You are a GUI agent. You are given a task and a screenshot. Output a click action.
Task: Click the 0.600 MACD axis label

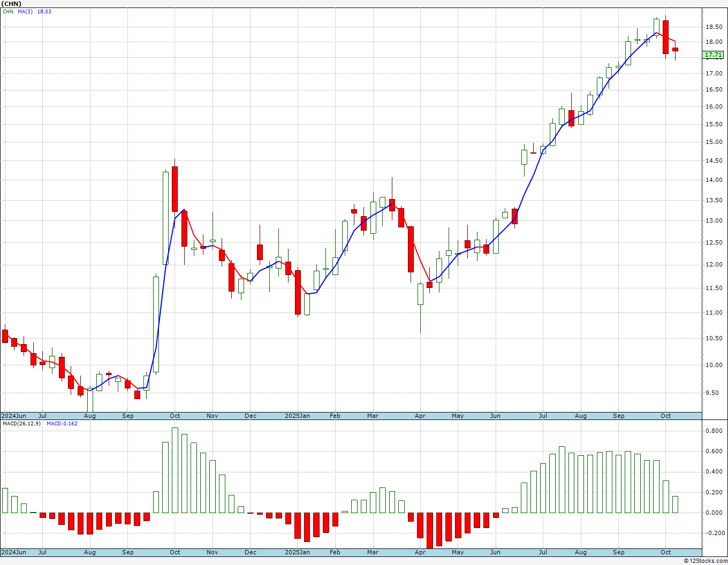714,451
